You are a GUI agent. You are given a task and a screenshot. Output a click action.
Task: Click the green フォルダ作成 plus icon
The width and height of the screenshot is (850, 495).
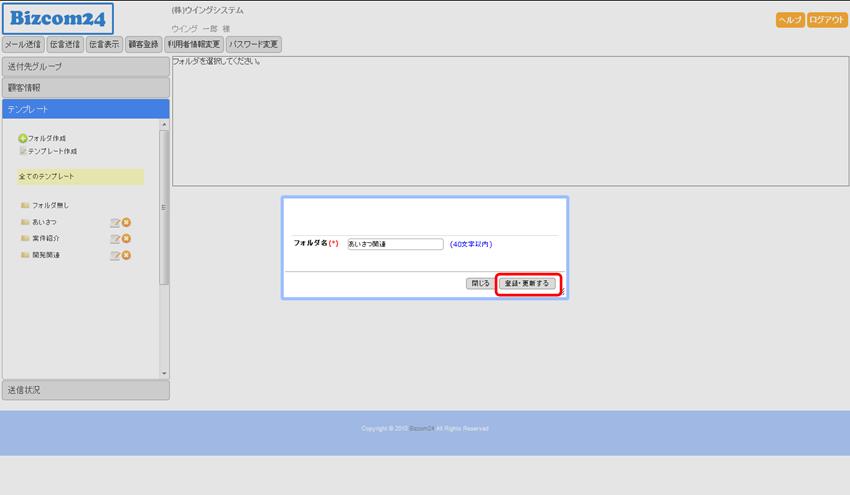tap(22, 138)
